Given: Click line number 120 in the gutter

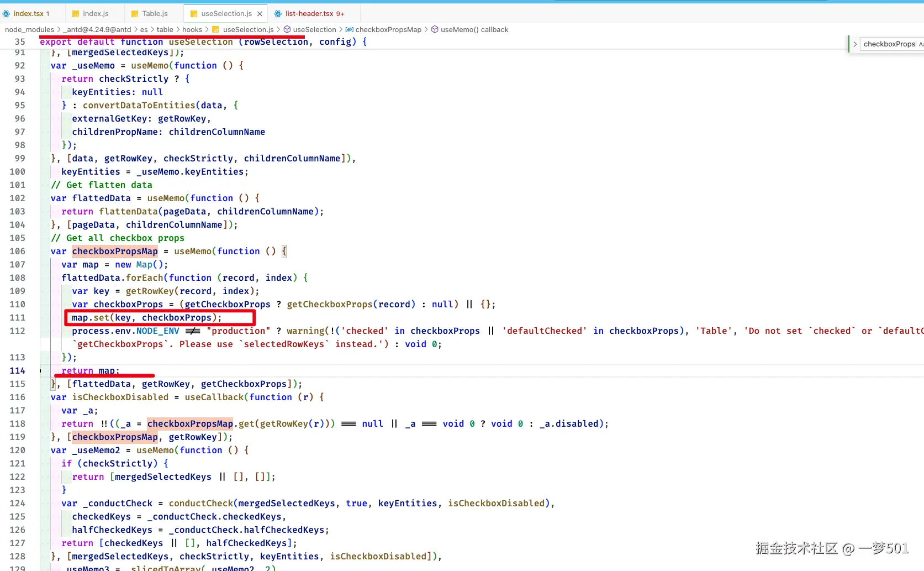Looking at the screenshot, I should click(17, 450).
